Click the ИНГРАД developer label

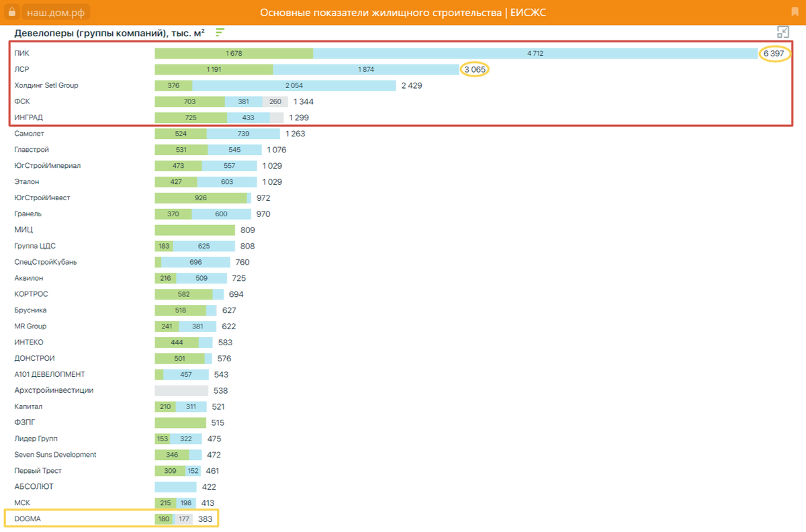(29, 118)
